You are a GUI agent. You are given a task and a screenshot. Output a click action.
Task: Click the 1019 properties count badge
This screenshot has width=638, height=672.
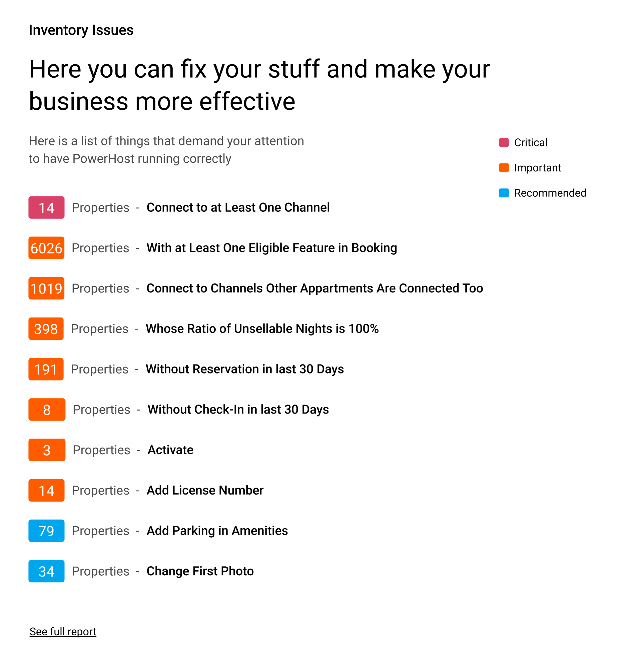(46, 288)
